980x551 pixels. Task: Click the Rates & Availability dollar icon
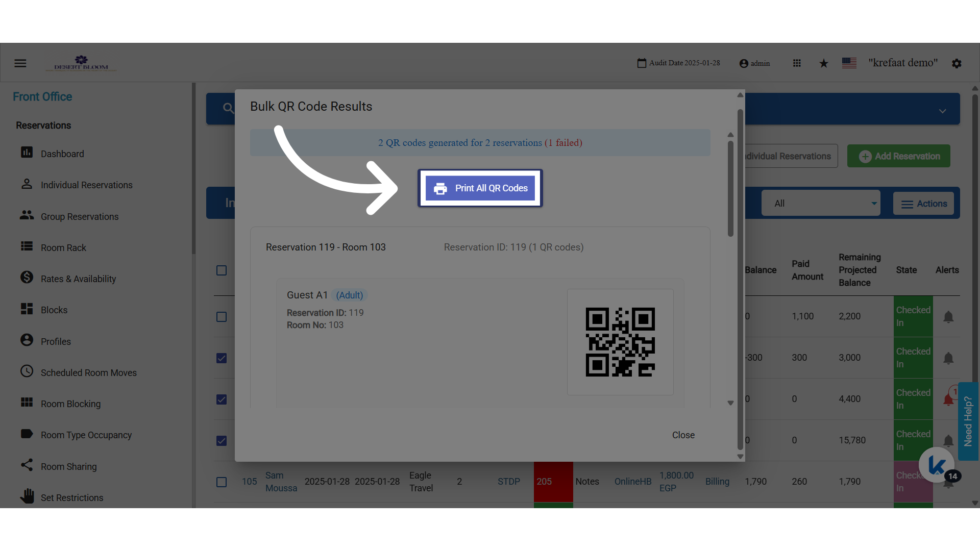pos(27,277)
